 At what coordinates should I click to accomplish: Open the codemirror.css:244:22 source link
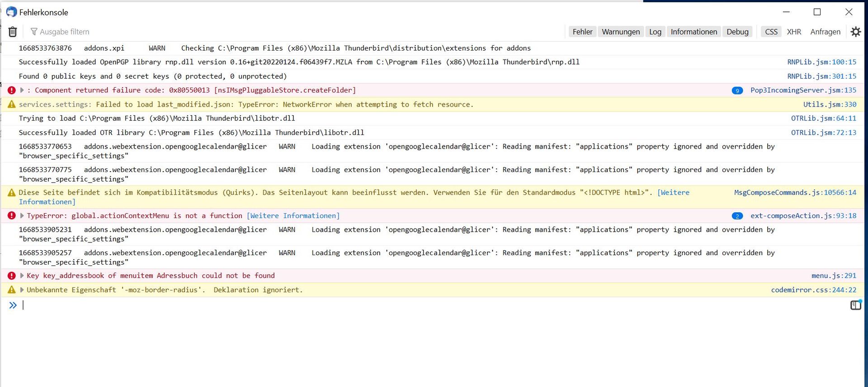pos(813,290)
